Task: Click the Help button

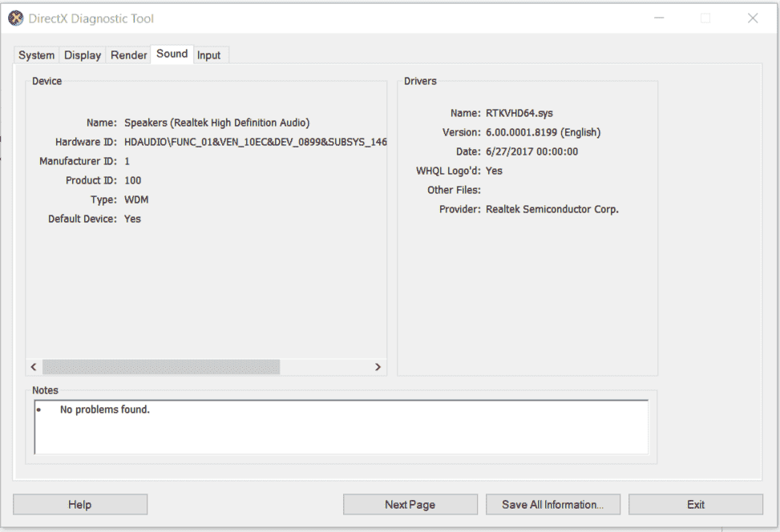Action: click(80, 505)
